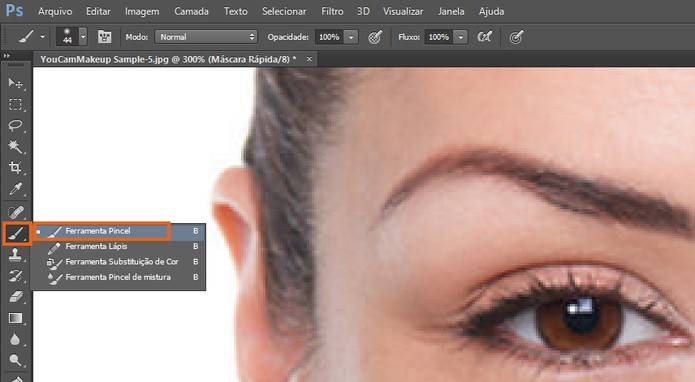Toggle pressure for size button
695x382 pixels.
coord(516,37)
